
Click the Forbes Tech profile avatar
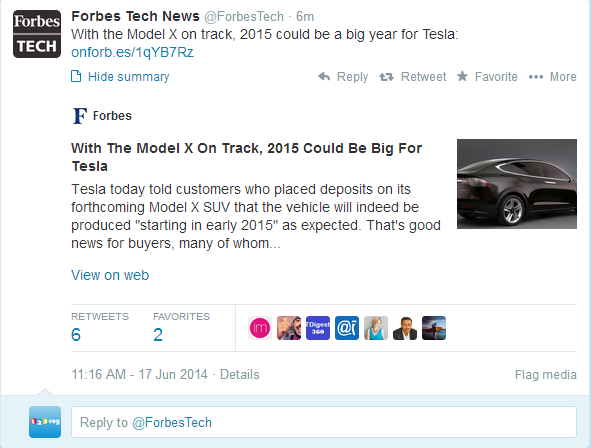(37, 34)
